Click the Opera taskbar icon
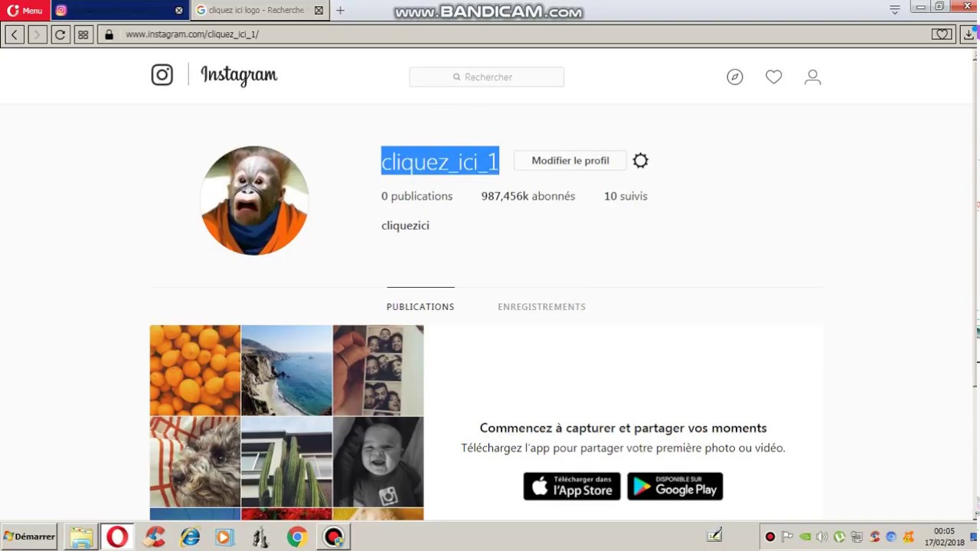Image resolution: width=980 pixels, height=551 pixels. [x=117, y=537]
